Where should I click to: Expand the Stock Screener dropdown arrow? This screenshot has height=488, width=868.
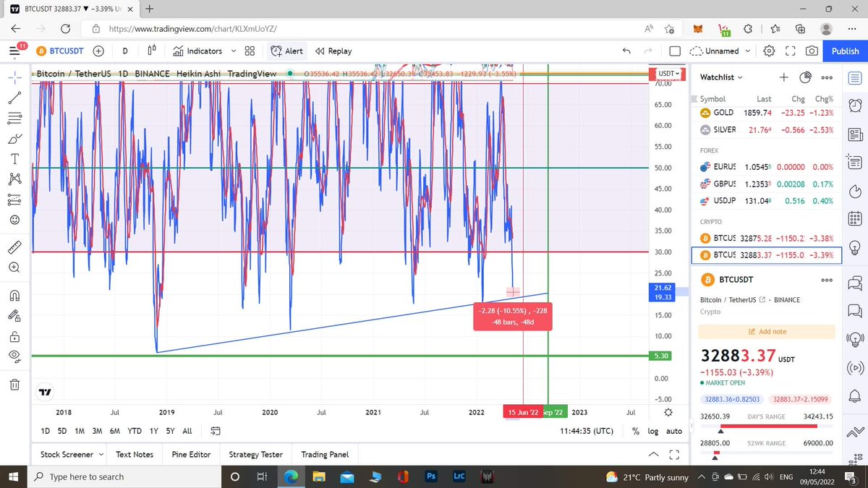[100, 454]
